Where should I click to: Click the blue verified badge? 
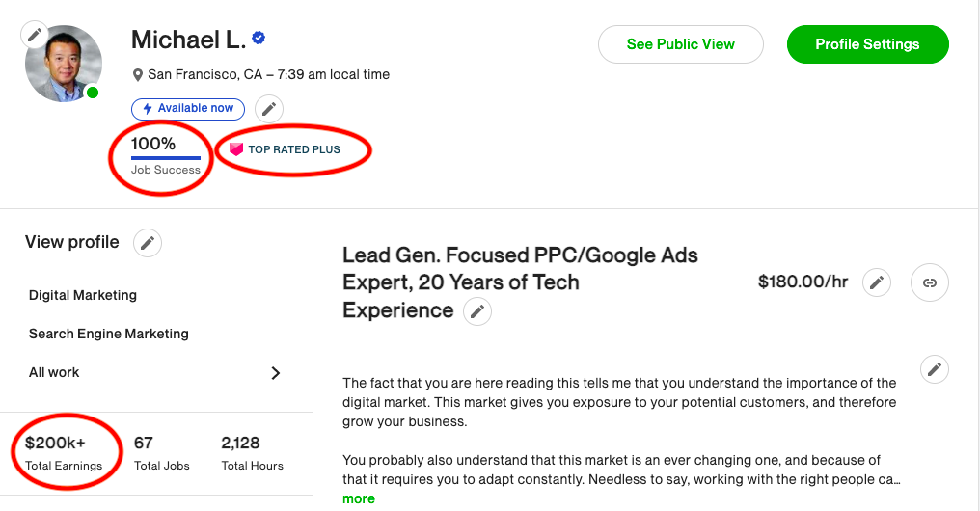[x=259, y=39]
